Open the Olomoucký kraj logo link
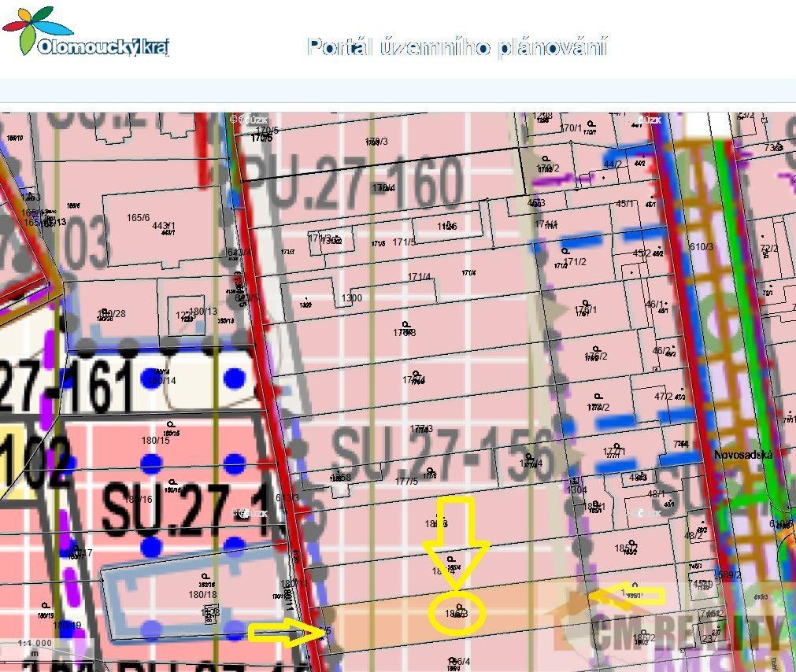This screenshot has width=796, height=672. [x=85, y=31]
